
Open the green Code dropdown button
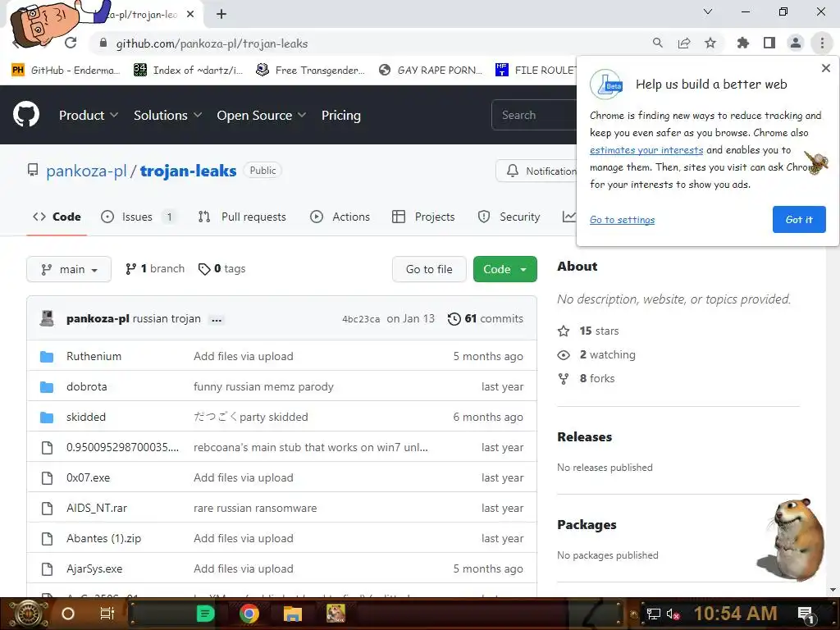[504, 269]
